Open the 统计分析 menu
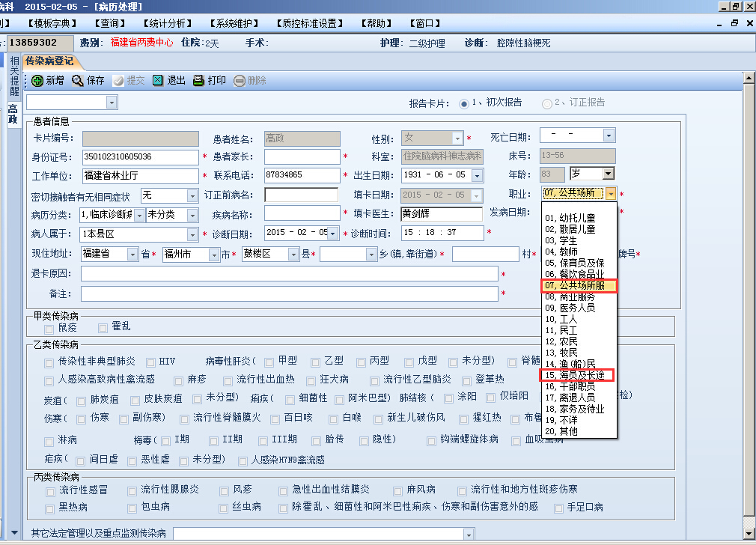The width and height of the screenshot is (756, 545). click(x=168, y=24)
